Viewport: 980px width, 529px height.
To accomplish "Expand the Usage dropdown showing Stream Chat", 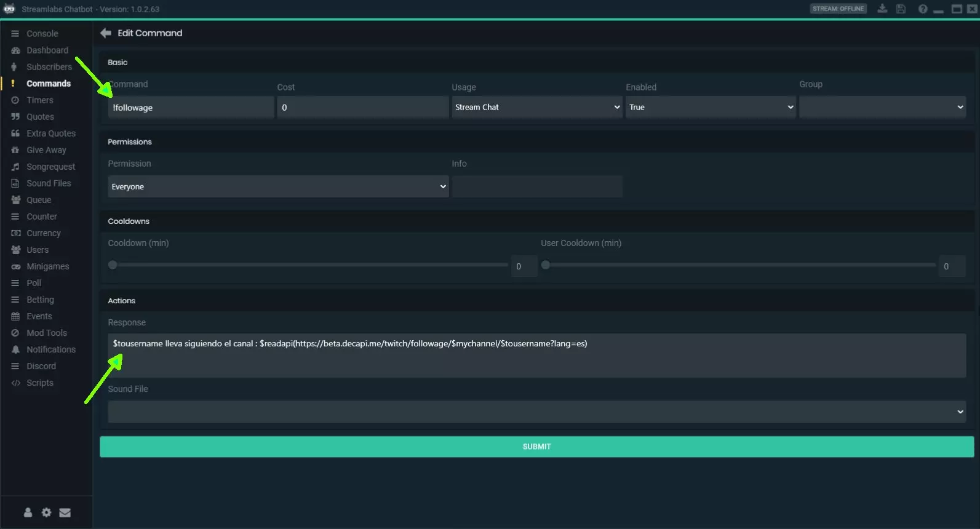I will (x=536, y=107).
